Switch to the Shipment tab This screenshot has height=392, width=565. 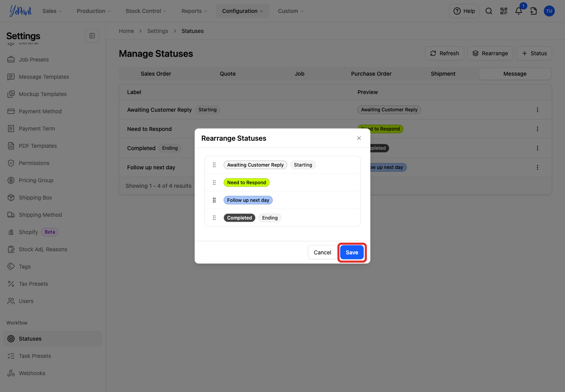[x=443, y=74]
